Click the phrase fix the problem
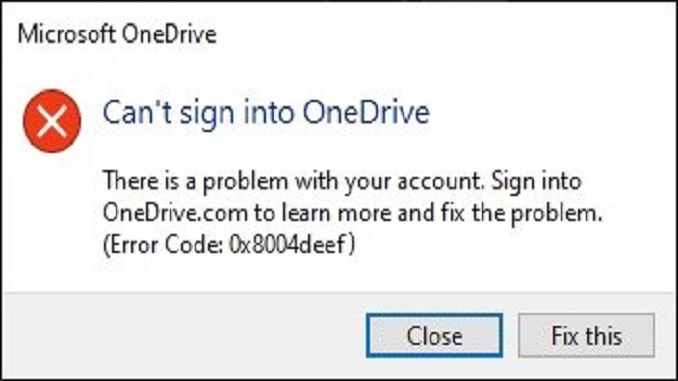 (x=521, y=213)
